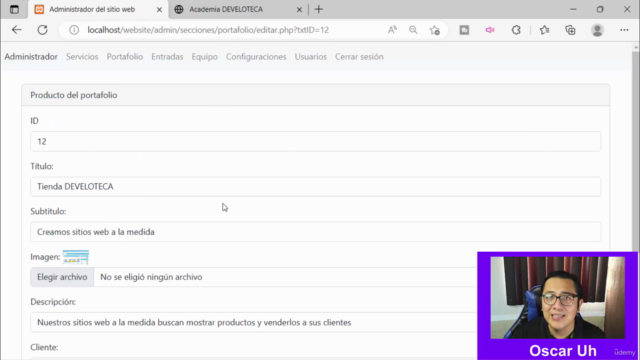Open browser Extensions menu
This screenshot has width=640, height=360.
pos(516,30)
